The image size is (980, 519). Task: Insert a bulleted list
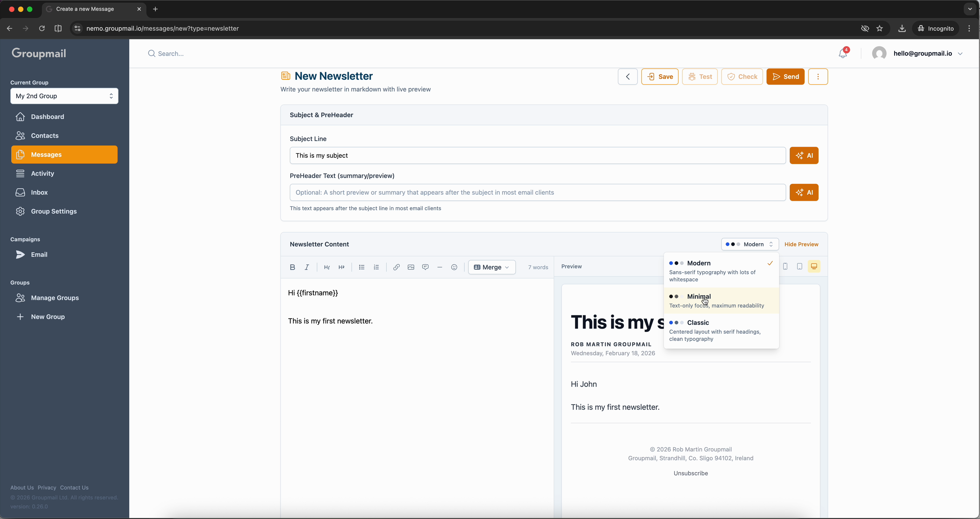[362, 267]
